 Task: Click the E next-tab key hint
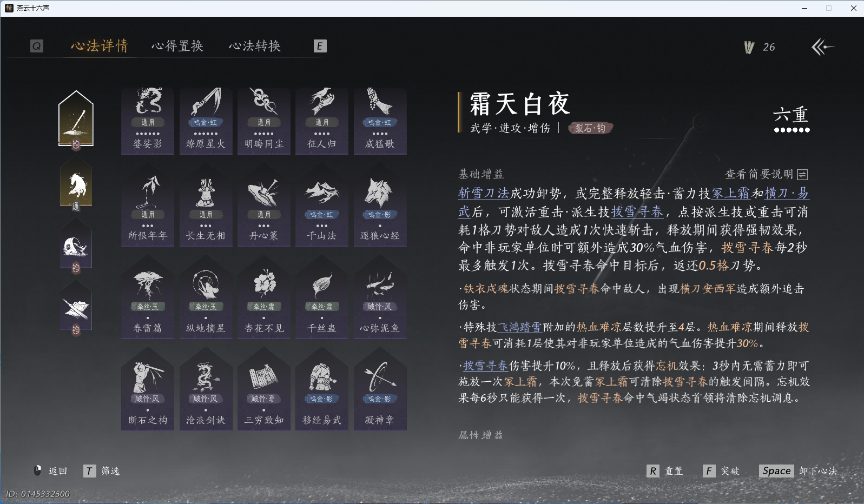pyautogui.click(x=320, y=46)
